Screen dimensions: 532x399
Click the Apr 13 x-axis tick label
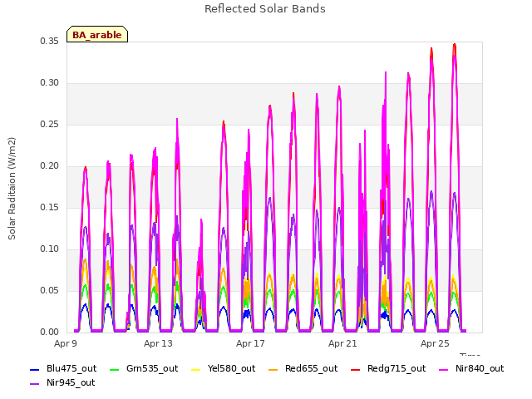pyautogui.click(x=158, y=343)
